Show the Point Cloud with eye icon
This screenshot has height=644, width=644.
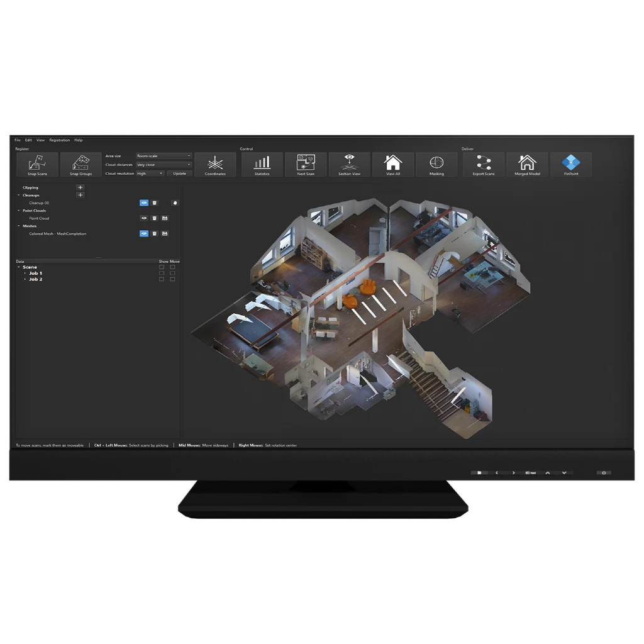pos(144,218)
